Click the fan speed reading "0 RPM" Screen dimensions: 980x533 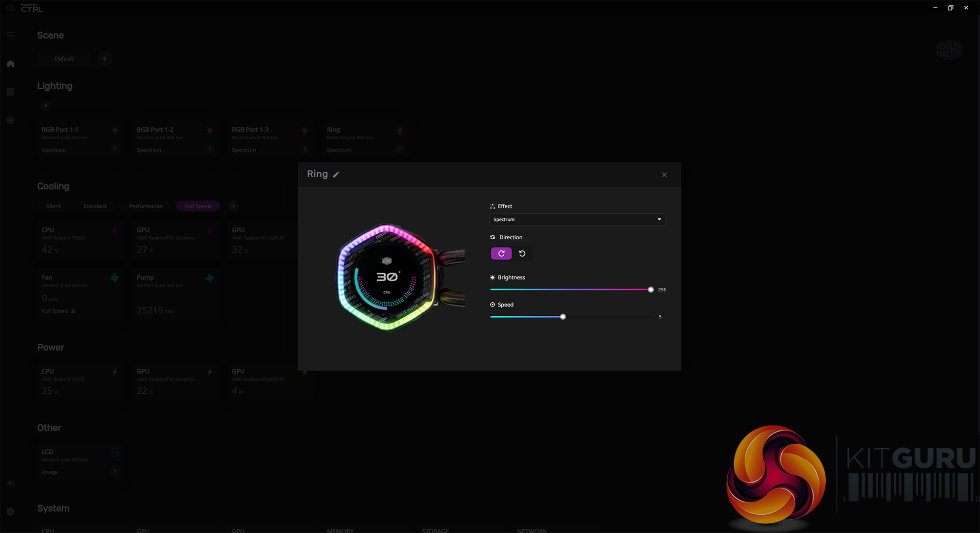pos(50,298)
